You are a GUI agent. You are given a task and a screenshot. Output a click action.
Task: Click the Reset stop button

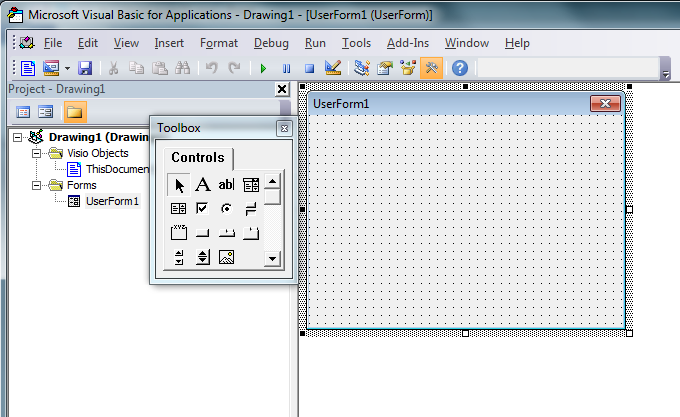click(x=309, y=68)
